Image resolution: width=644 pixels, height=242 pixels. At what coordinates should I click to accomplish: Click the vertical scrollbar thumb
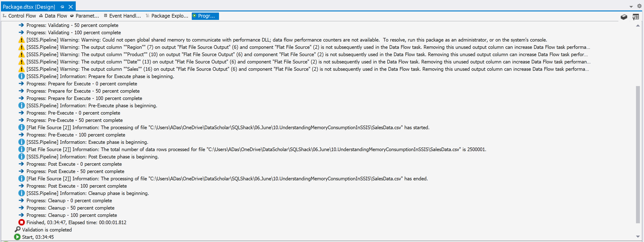[x=638, y=155]
